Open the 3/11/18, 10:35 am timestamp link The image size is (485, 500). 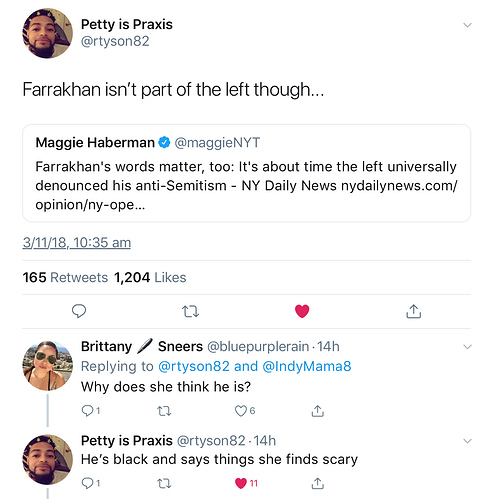77,243
